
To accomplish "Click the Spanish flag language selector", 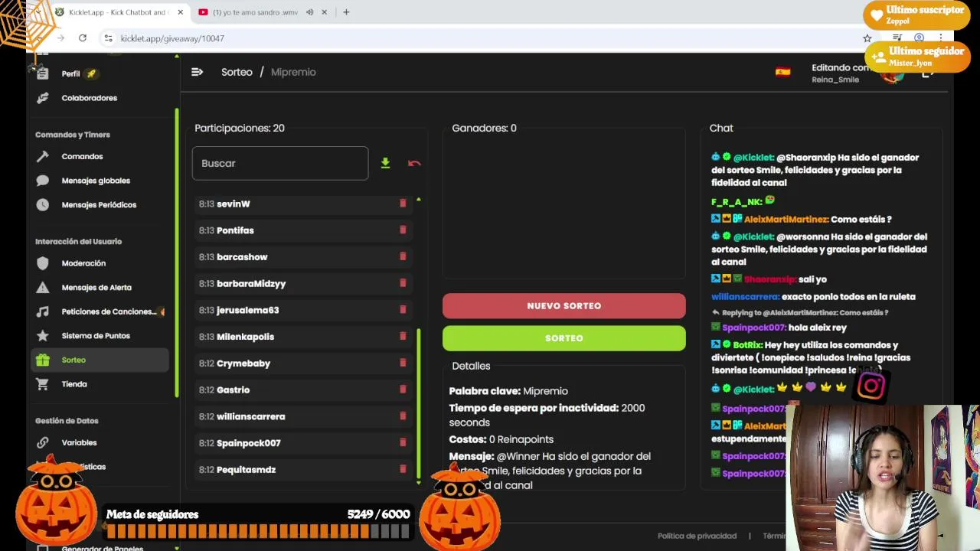I will click(782, 72).
